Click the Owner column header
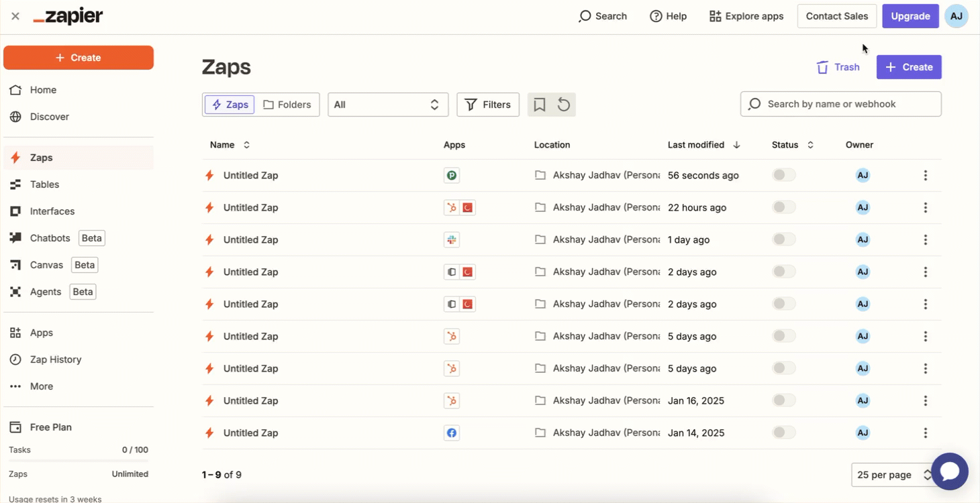The image size is (980, 503). pos(859,145)
